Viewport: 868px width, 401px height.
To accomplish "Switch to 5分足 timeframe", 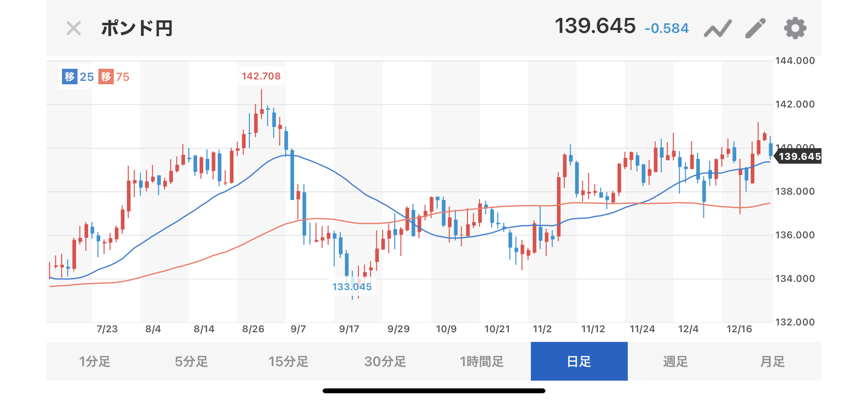I will (x=191, y=361).
